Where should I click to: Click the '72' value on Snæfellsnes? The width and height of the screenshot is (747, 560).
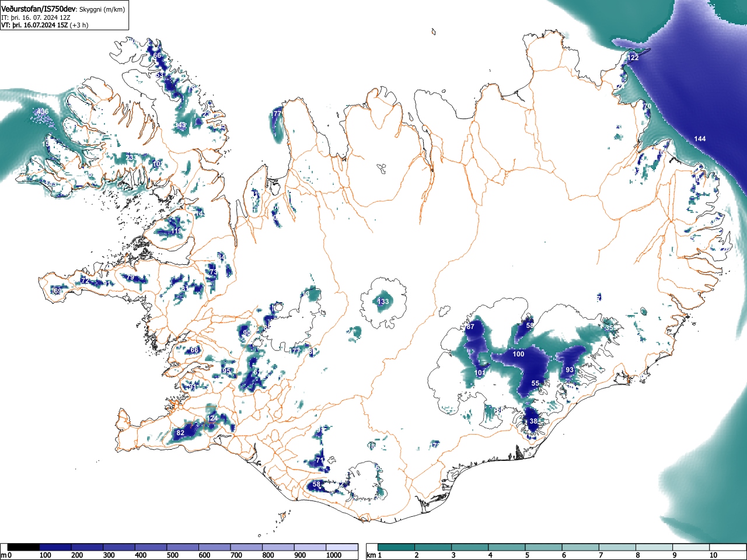tap(85, 281)
